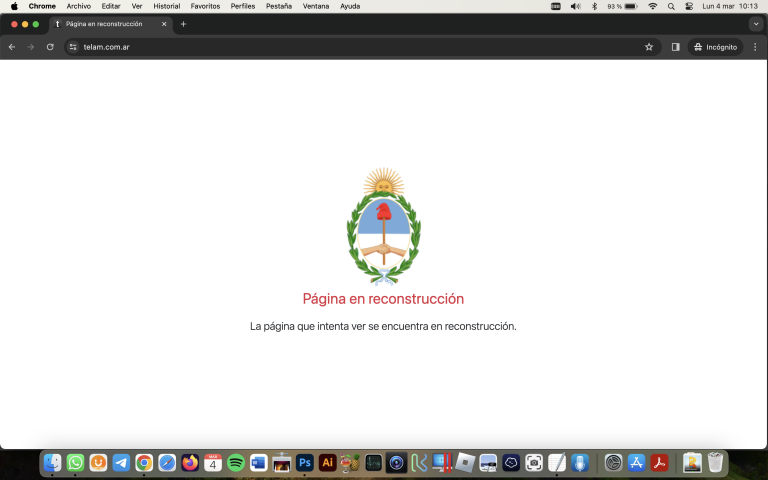This screenshot has height=480, width=768.
Task: Open the Chrome side panel
Action: coord(675,47)
